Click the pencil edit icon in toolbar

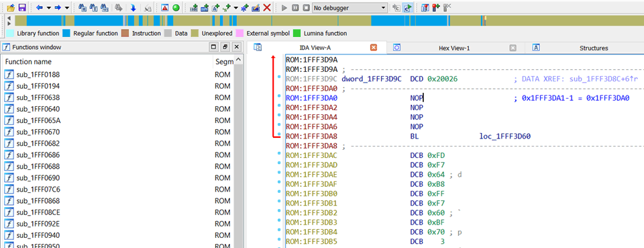coord(256,7)
